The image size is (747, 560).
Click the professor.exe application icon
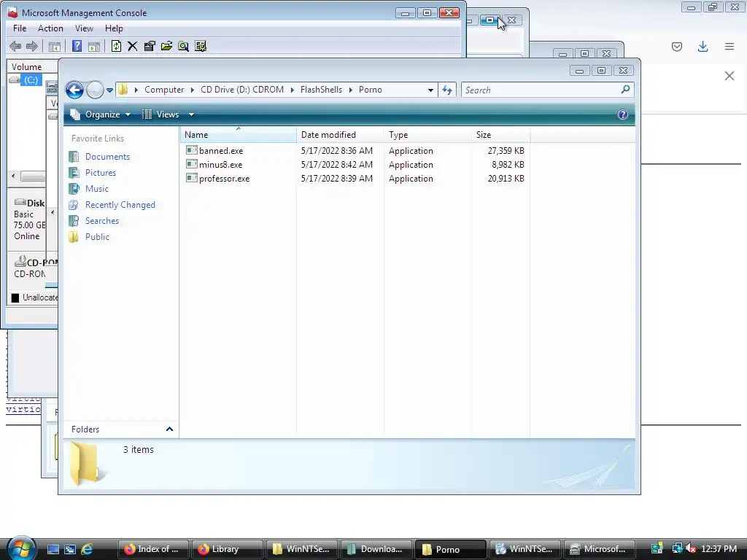192,178
